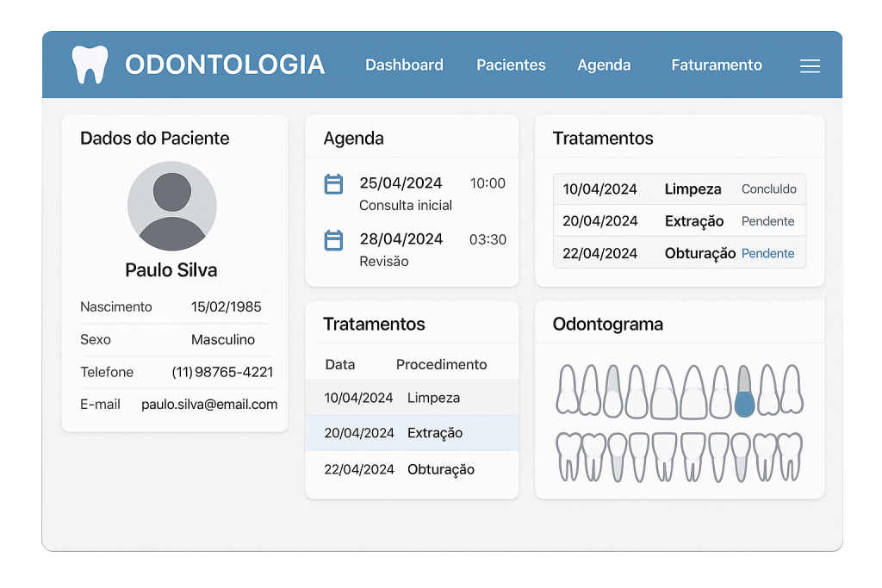
Task: Open the Dashboard tab
Action: (x=404, y=65)
